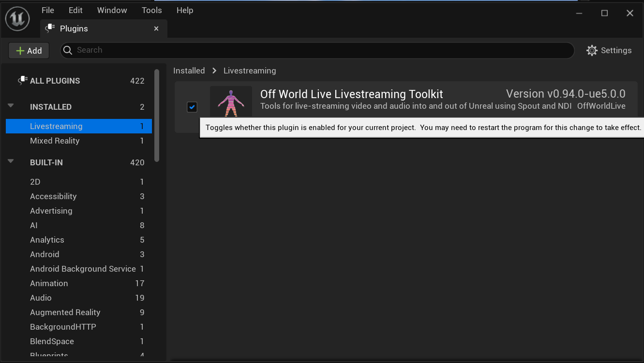Click the plug icon on Plugins tab
This screenshot has width=644, height=363.
click(49, 29)
